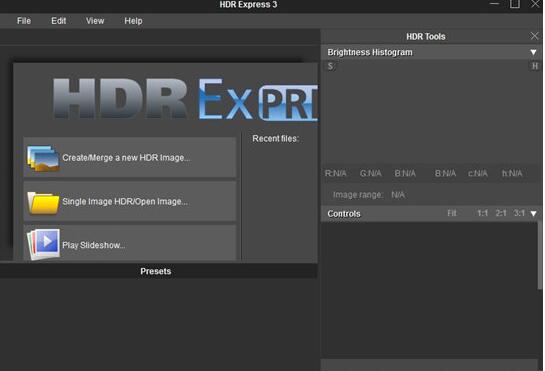Open the Help menu
The width and height of the screenshot is (545, 371).
coord(133,21)
